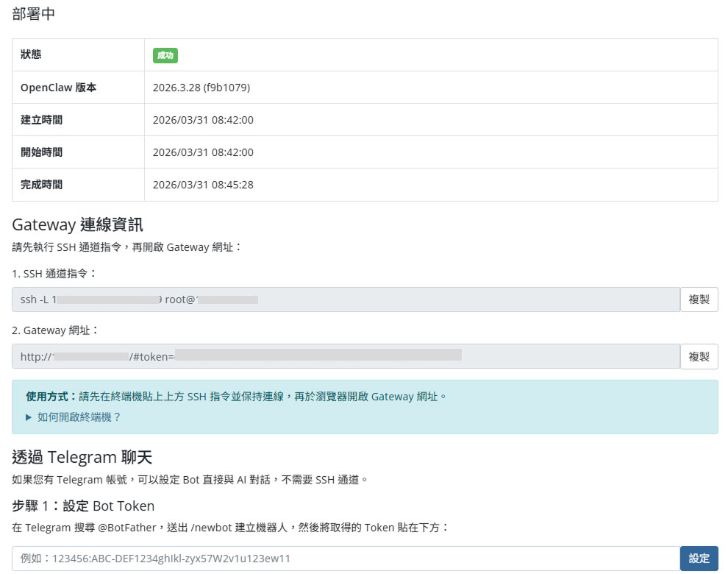Click the 建立時間 timestamp value
The width and height of the screenshot is (728, 574).
(203, 120)
